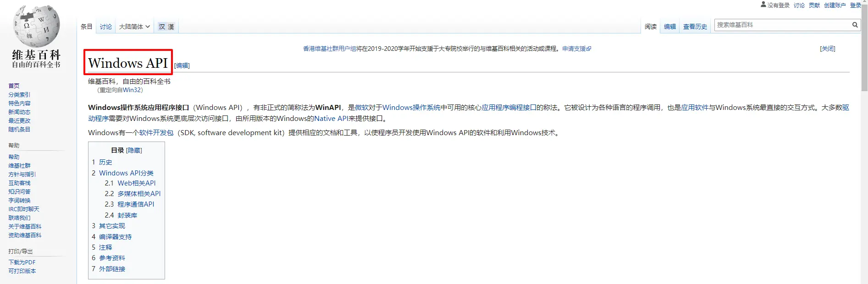Image resolution: width=868 pixels, height=284 pixels.
Task: Click the 动程序 link at the second line's start
Action: pos(98,119)
